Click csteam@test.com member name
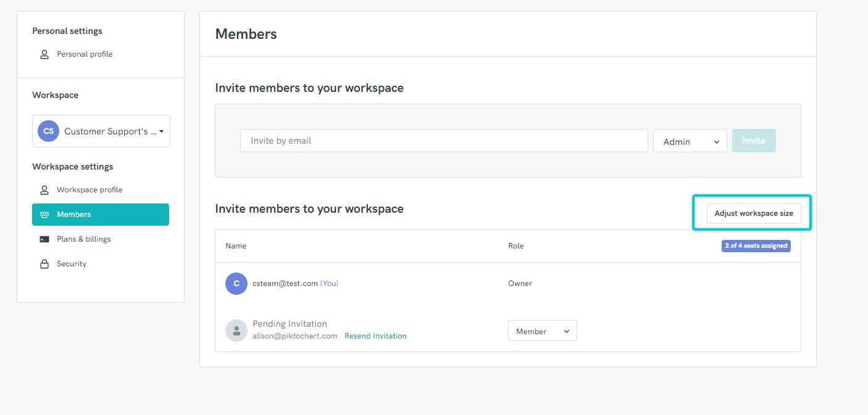 (x=285, y=284)
